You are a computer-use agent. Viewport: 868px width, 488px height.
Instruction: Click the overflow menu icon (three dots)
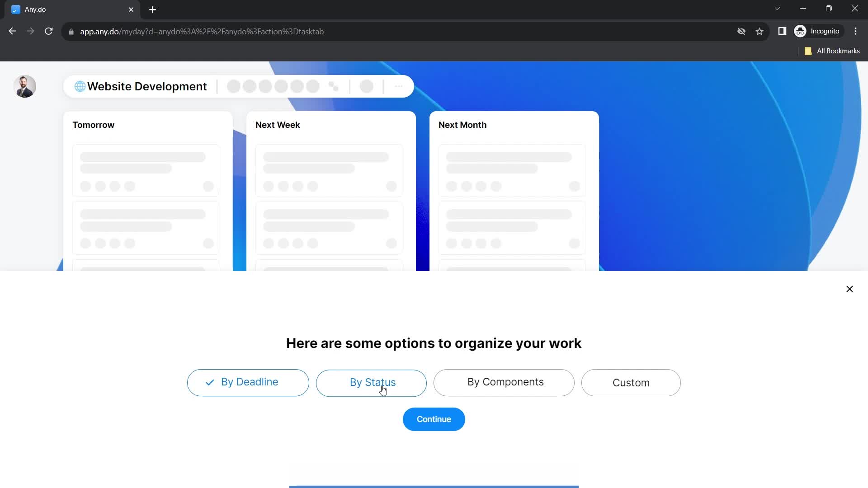(399, 86)
